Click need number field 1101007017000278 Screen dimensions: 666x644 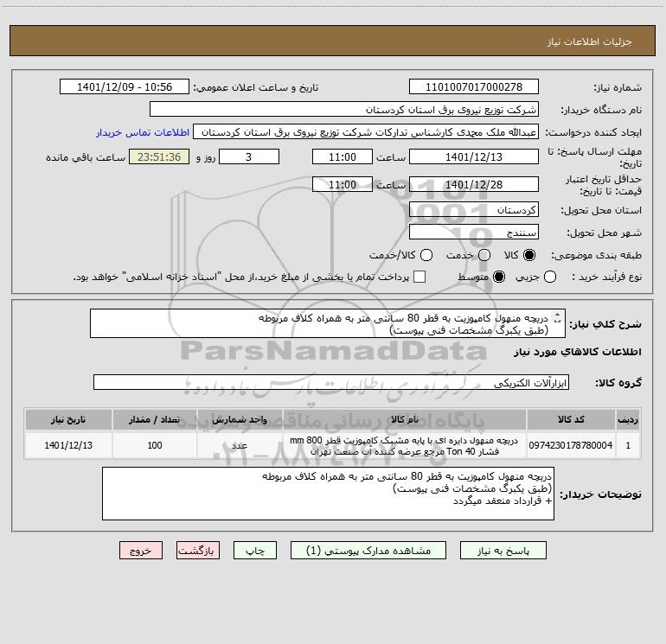474,86
